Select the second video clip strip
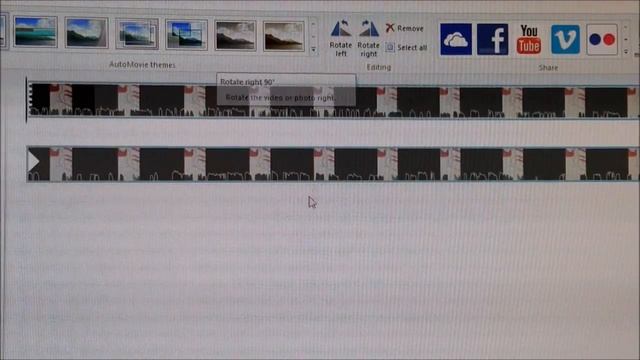This screenshot has width=640, height=360. point(333,164)
